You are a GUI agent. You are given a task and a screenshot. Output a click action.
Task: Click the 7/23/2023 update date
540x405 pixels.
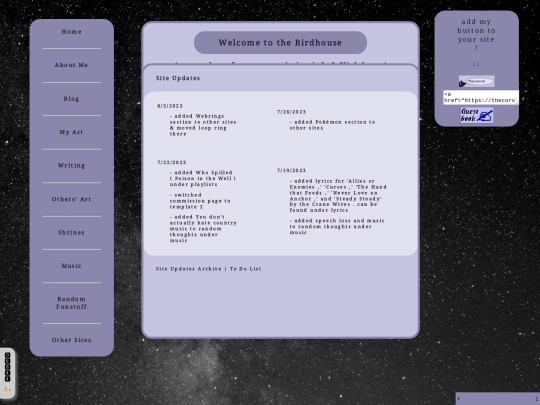(x=172, y=162)
